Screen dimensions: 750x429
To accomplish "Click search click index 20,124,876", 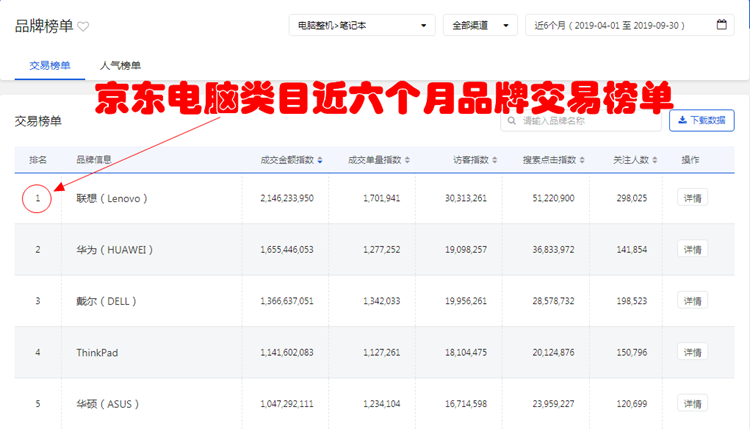I will point(553,352).
